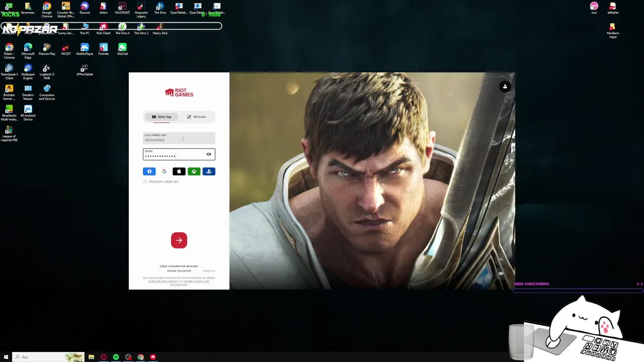Select #0 Android Device desktop icon
Viewport: 644px width, 362px height.
pos(28,113)
